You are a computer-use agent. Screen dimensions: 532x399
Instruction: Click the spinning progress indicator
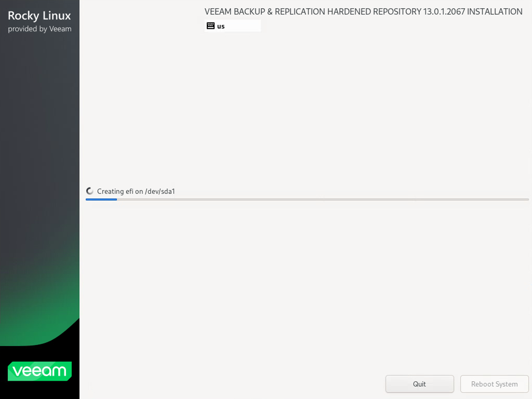(89, 191)
